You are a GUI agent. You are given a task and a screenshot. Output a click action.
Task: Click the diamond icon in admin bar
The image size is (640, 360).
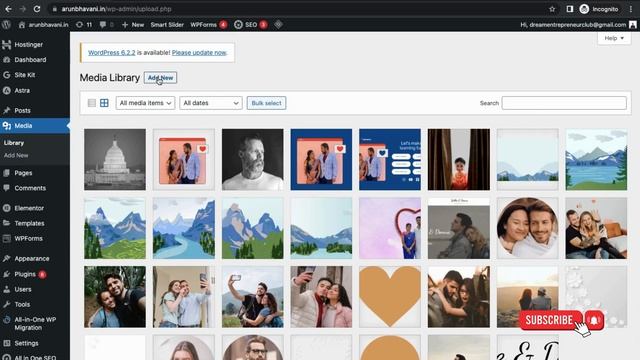278,24
